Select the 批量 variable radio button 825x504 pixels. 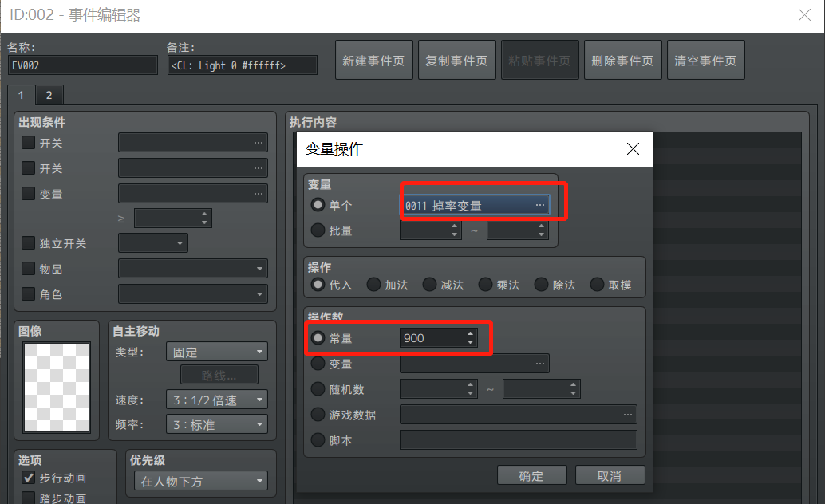coord(318,230)
